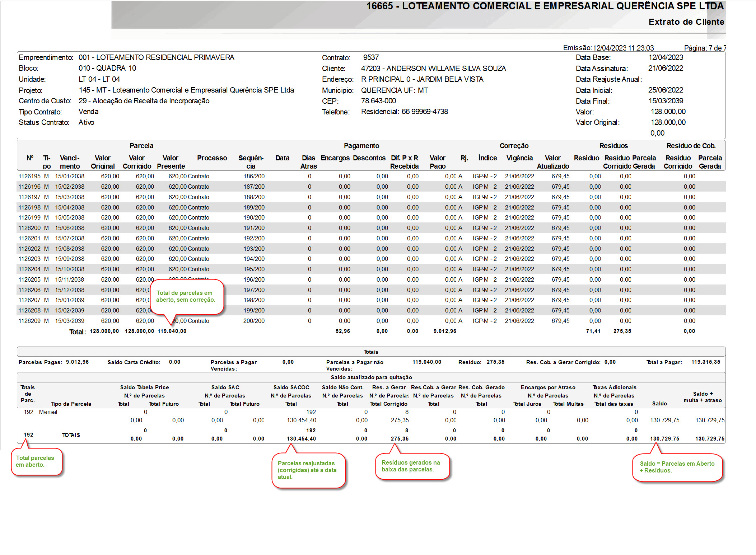This screenshot has height=555, width=756.
Task: Click the 'Extrato de Cliente' title
Action: tap(686, 22)
